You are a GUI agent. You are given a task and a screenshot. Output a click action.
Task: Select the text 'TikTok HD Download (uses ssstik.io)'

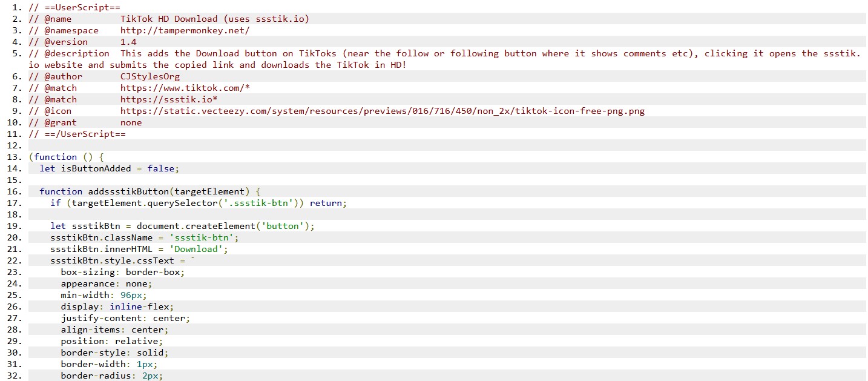pos(215,19)
